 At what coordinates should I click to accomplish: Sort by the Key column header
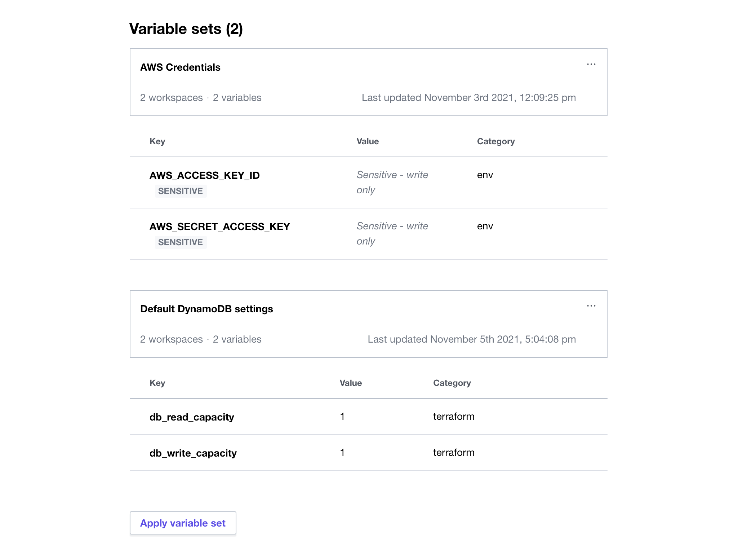pyautogui.click(x=157, y=141)
